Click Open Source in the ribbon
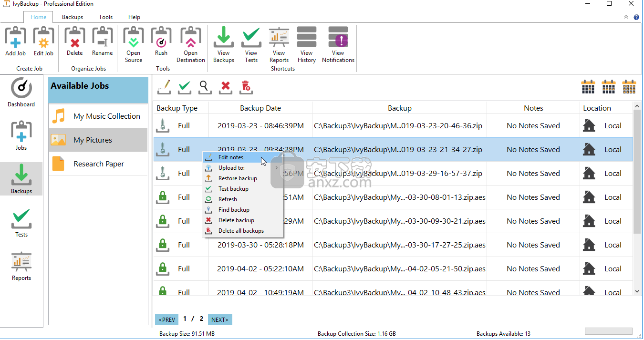 pyautogui.click(x=134, y=44)
